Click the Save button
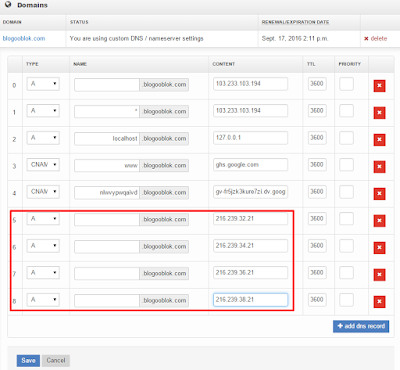 pos(28,360)
